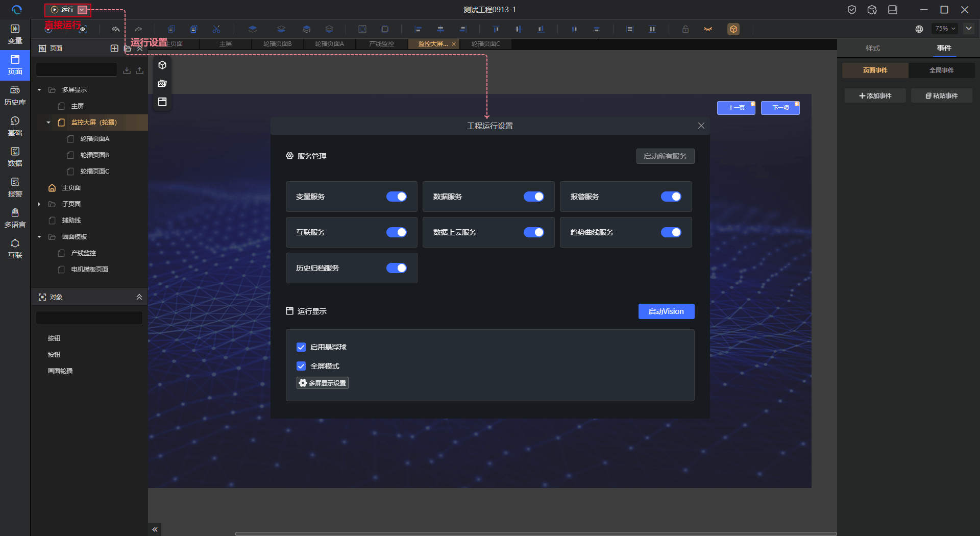The width and height of the screenshot is (980, 536).
Task: Collapse the 多屏显示 tree folder
Action: 39,90
